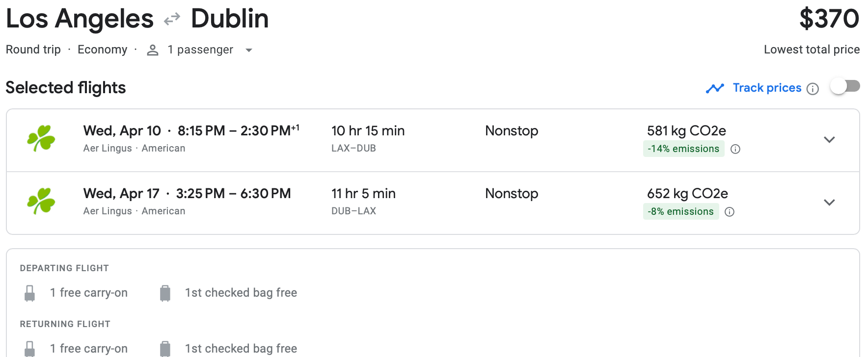Select the 1 passenger text
Image resolution: width=868 pixels, height=357 pixels.
click(200, 50)
